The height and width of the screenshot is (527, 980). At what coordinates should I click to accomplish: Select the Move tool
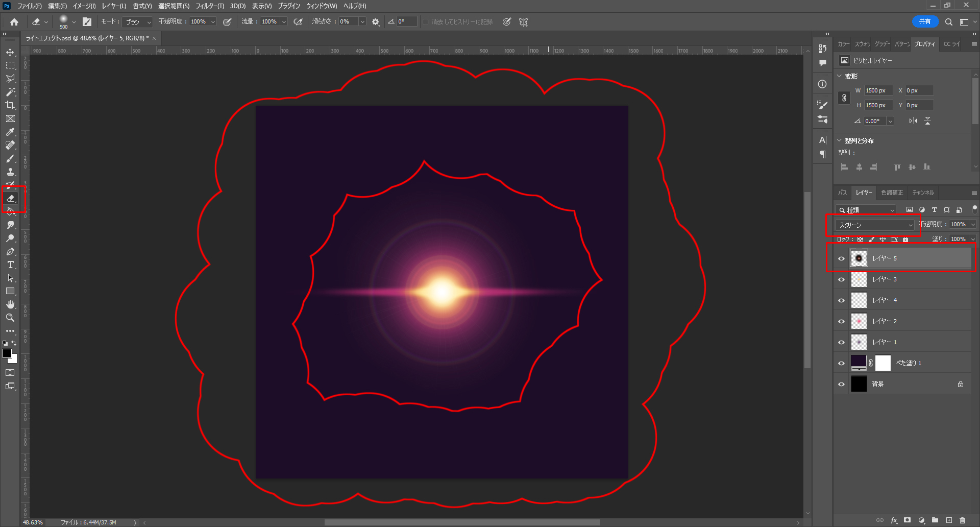tap(10, 52)
